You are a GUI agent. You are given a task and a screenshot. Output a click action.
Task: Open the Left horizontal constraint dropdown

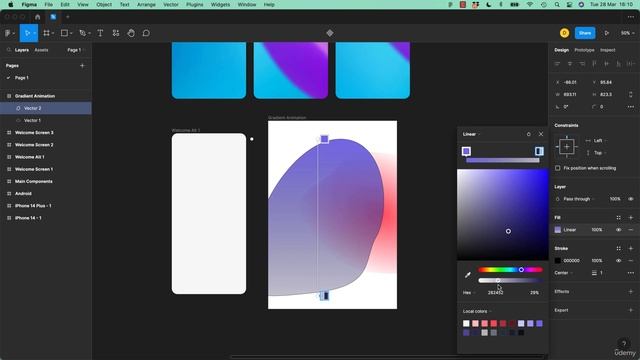tap(600, 140)
